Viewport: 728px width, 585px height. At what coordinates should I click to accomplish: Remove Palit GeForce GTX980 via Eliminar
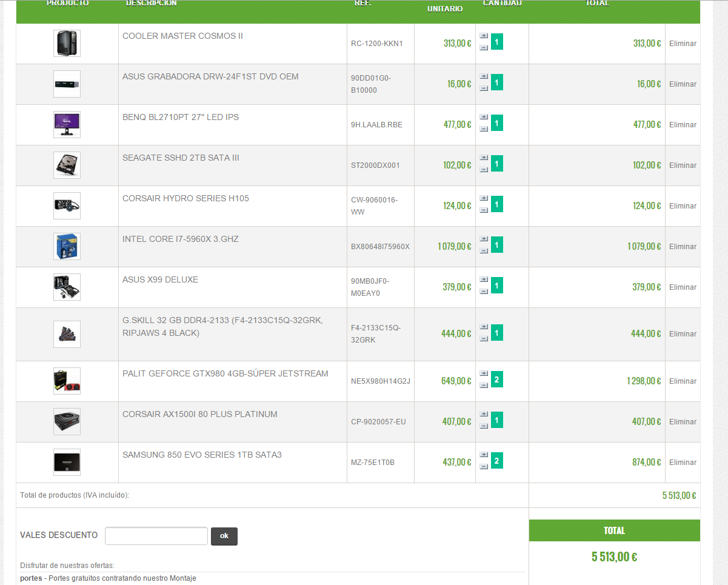click(x=683, y=381)
